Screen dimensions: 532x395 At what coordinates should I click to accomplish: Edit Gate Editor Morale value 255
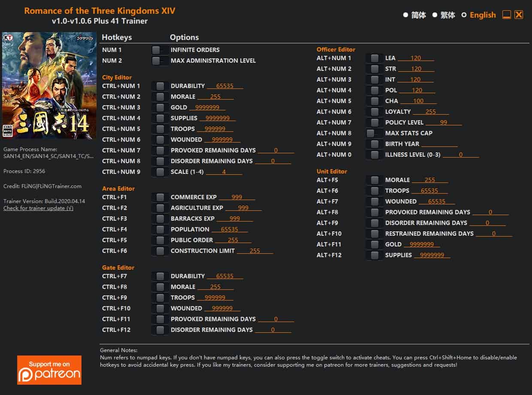(x=215, y=287)
